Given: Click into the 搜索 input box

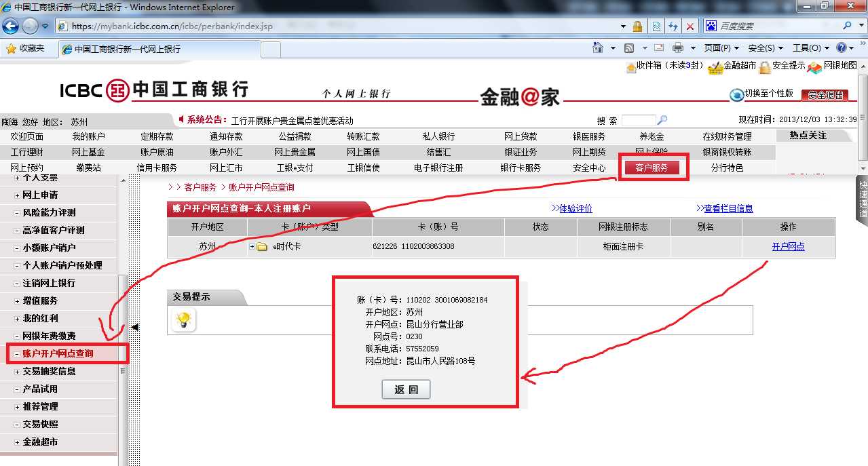Looking at the screenshot, I should tap(639, 120).
